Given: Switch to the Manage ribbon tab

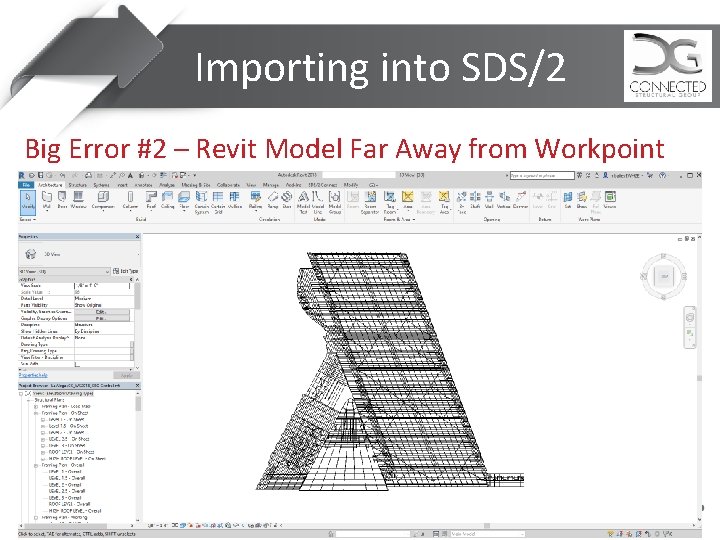Looking at the screenshot, I should coord(271,185).
